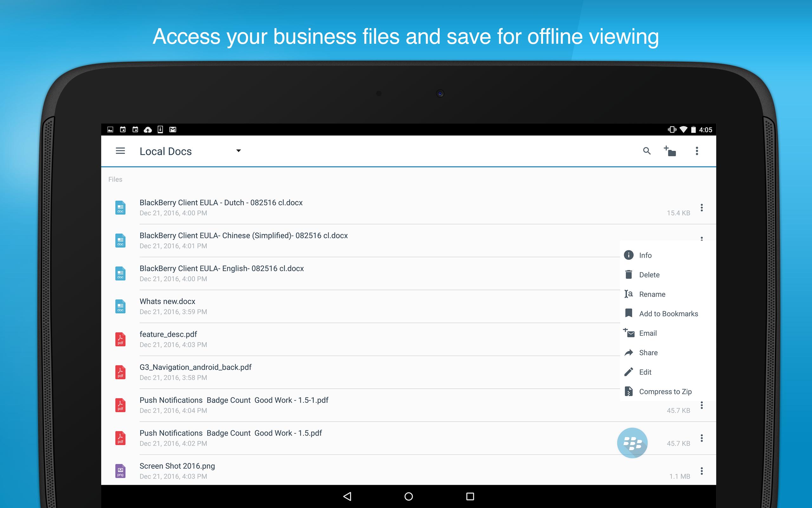Open BlackBerry Client EULA- Chinese (Simplified) file
812x508 pixels.
361,241
